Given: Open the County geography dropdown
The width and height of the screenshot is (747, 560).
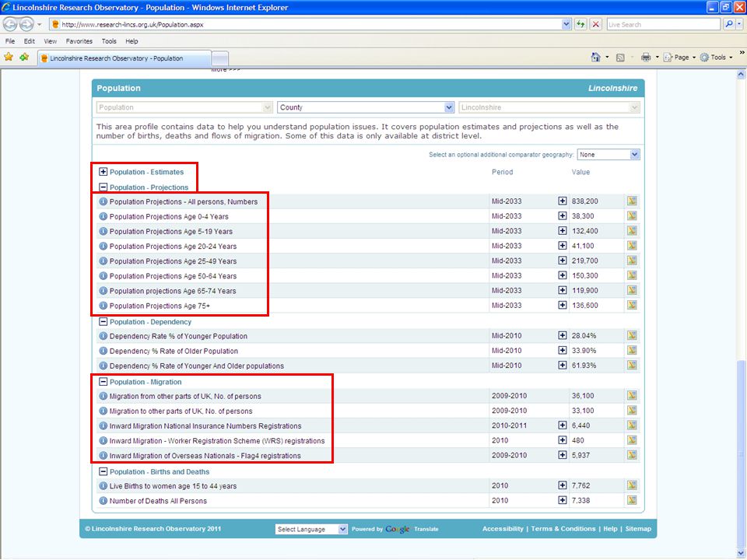Looking at the screenshot, I should [366, 107].
